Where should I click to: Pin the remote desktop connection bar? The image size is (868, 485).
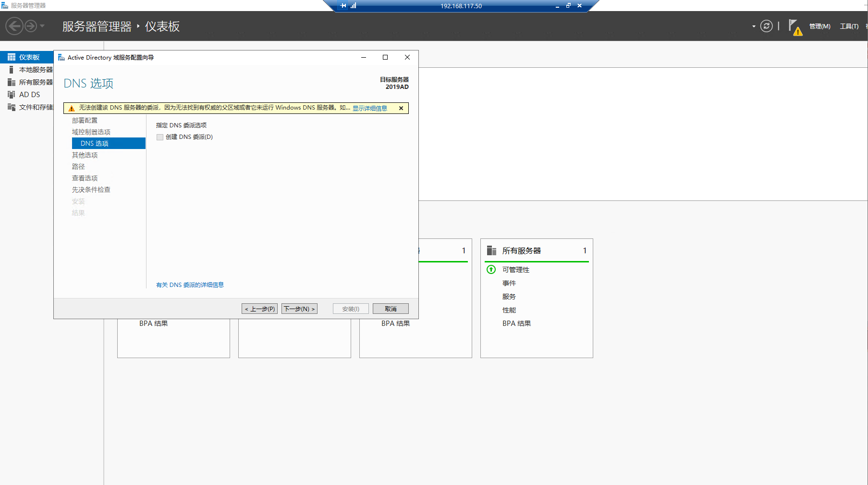[343, 6]
